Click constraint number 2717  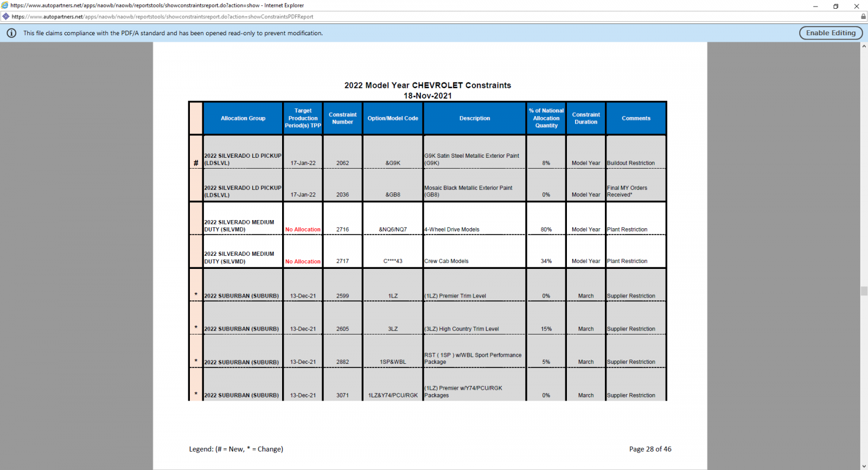(x=342, y=261)
